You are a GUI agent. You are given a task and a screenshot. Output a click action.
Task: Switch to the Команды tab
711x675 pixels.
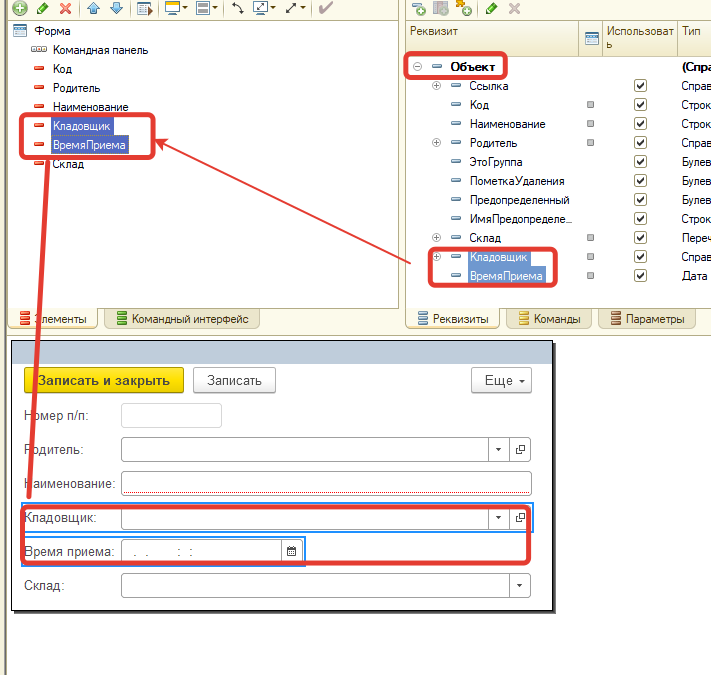pyautogui.click(x=550, y=319)
